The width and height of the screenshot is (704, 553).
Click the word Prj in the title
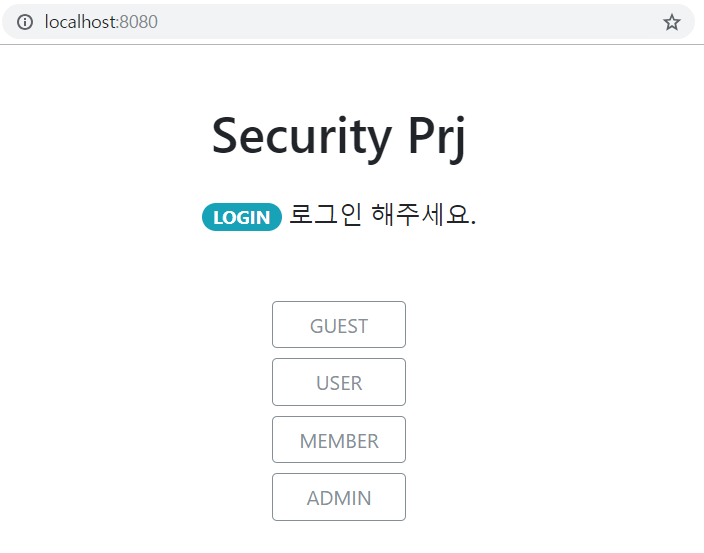pos(438,136)
